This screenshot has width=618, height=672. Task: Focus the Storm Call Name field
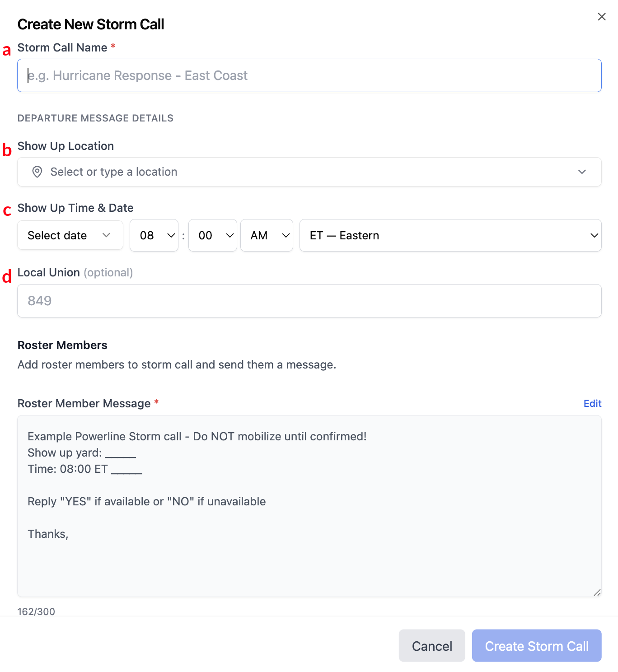click(x=309, y=75)
